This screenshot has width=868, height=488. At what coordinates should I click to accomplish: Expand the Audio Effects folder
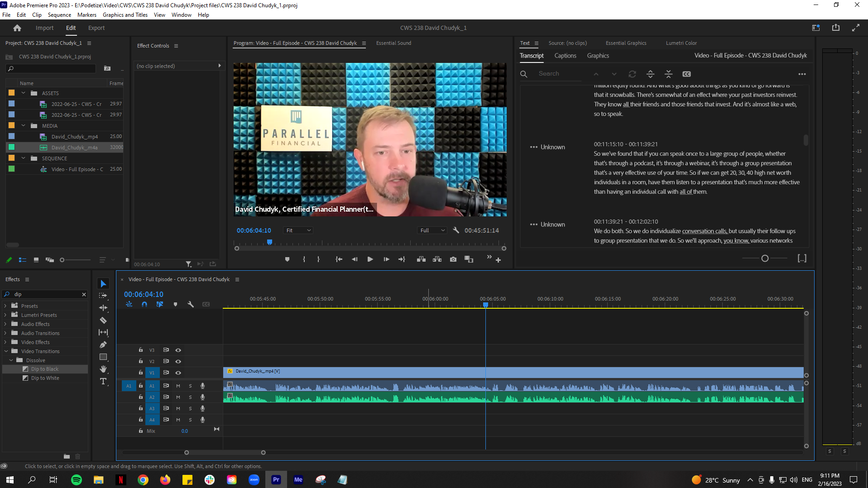[x=5, y=324]
